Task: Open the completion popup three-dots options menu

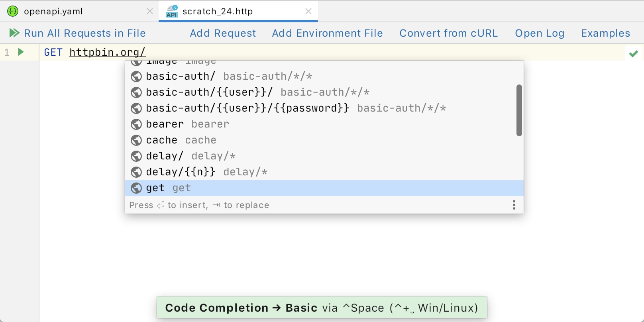Action: (x=514, y=205)
